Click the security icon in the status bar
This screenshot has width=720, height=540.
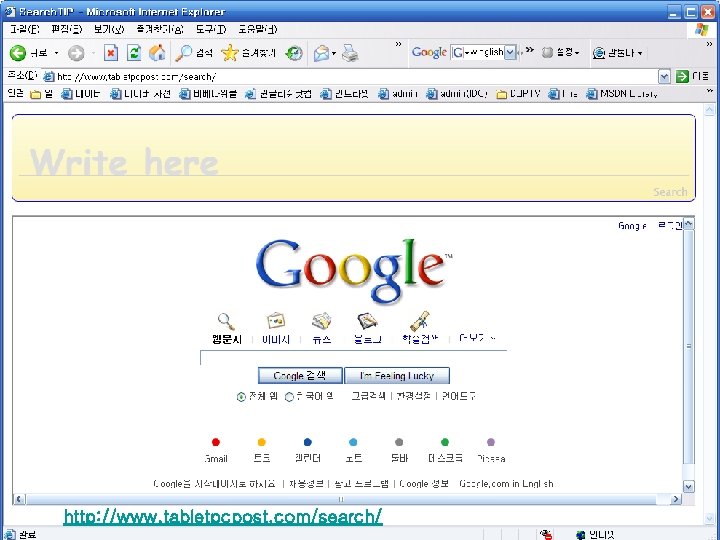tap(546, 534)
